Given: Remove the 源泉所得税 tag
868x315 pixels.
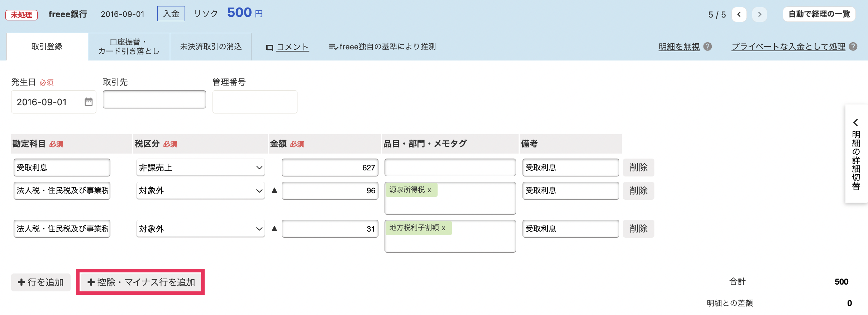Looking at the screenshot, I should pos(429,190).
